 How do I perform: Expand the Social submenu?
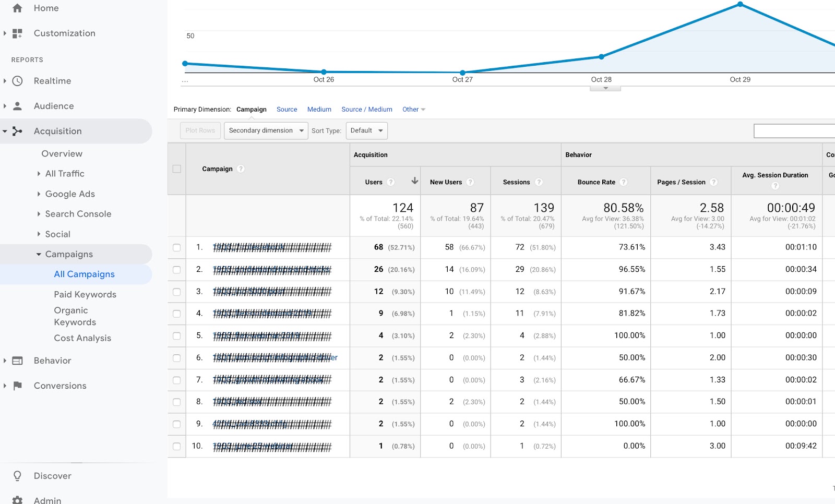click(x=39, y=234)
